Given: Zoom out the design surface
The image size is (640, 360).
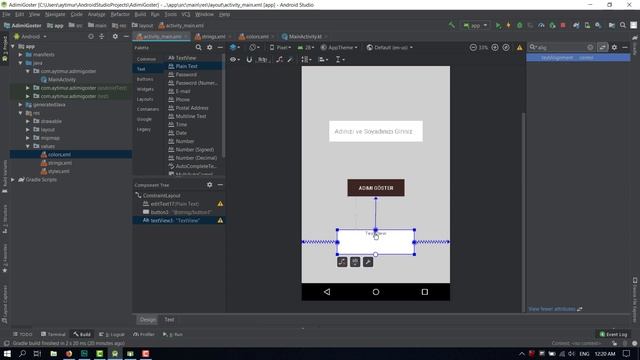Looking at the screenshot, I should [x=473, y=47].
